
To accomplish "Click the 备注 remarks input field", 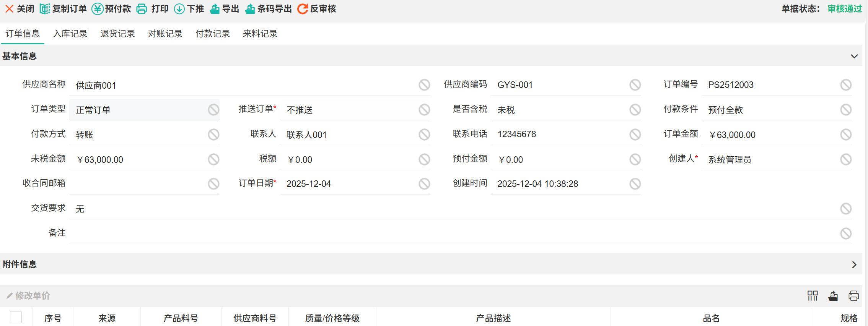I will pyautogui.click(x=451, y=233).
